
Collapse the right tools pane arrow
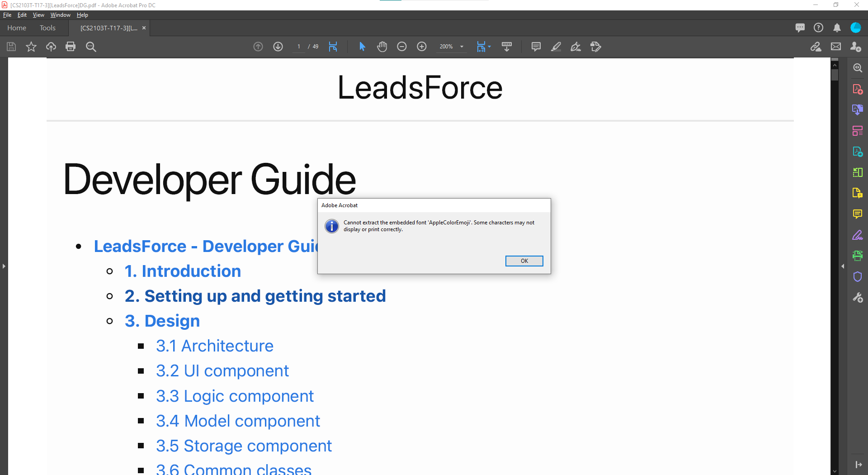[843, 266]
